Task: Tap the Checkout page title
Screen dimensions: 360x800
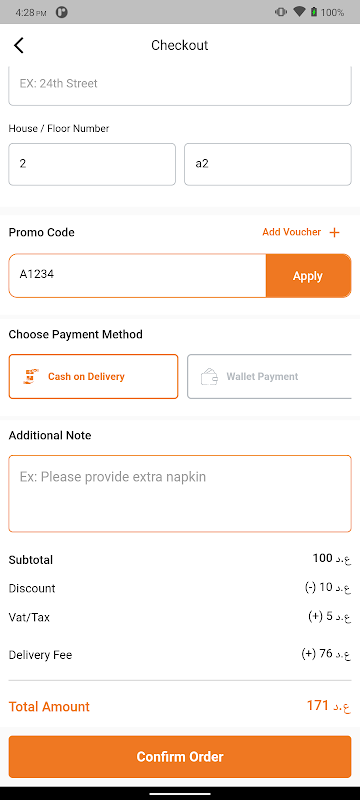Action: 179,45
